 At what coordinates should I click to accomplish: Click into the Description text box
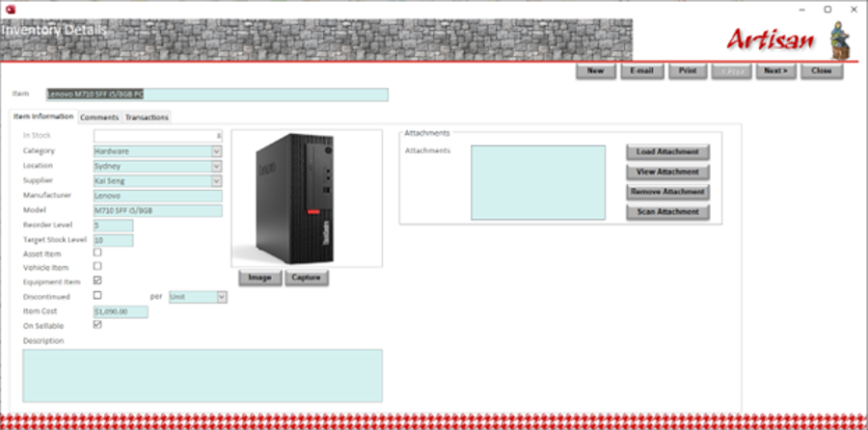pos(203,375)
